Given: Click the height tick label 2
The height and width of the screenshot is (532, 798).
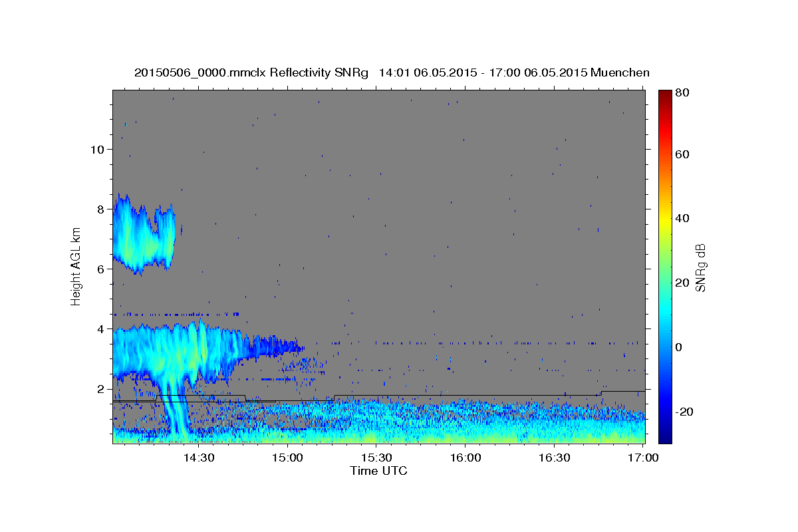Looking at the screenshot, I should tap(102, 389).
